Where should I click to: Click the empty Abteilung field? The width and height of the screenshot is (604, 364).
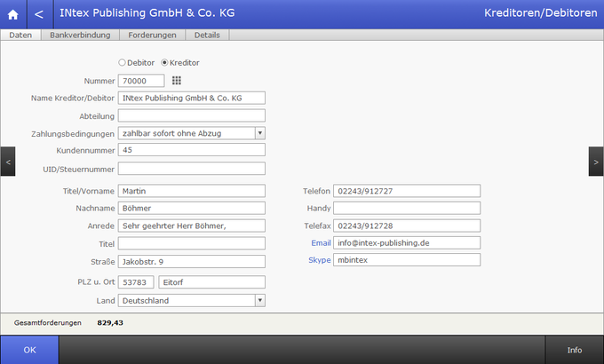192,115
